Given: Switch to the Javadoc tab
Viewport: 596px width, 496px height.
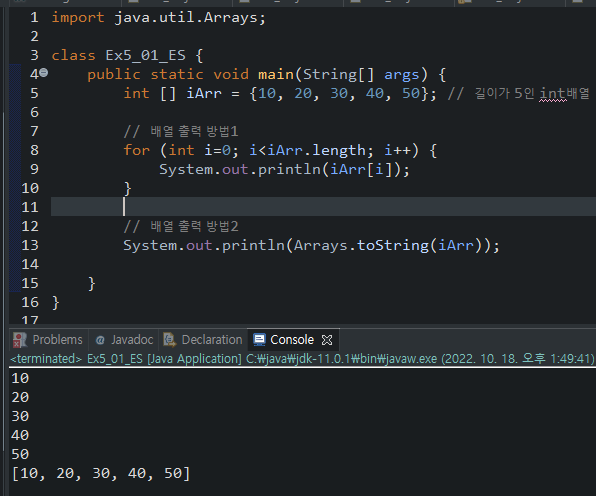Looking at the screenshot, I should (124, 339).
